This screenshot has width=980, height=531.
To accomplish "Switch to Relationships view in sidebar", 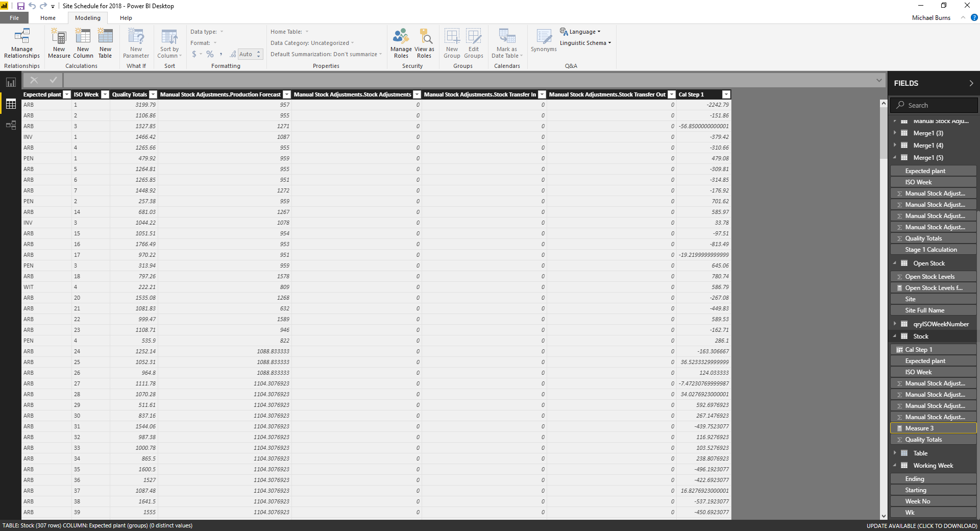I will point(11,126).
